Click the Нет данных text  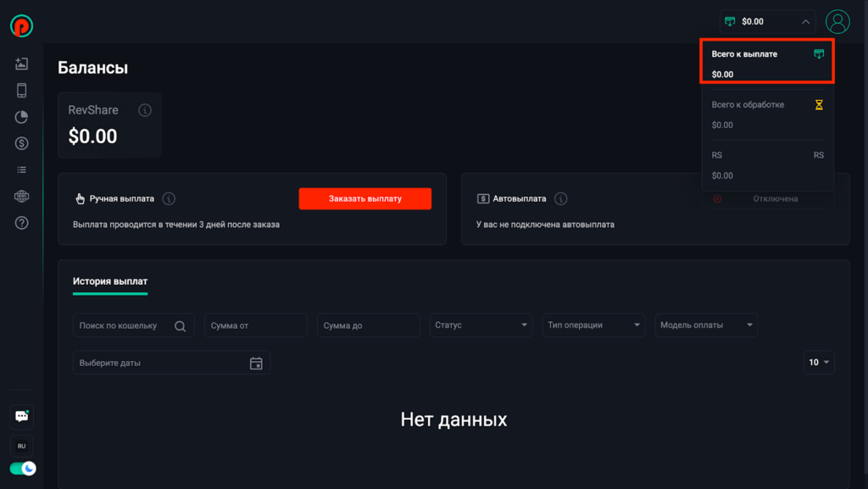point(453,420)
